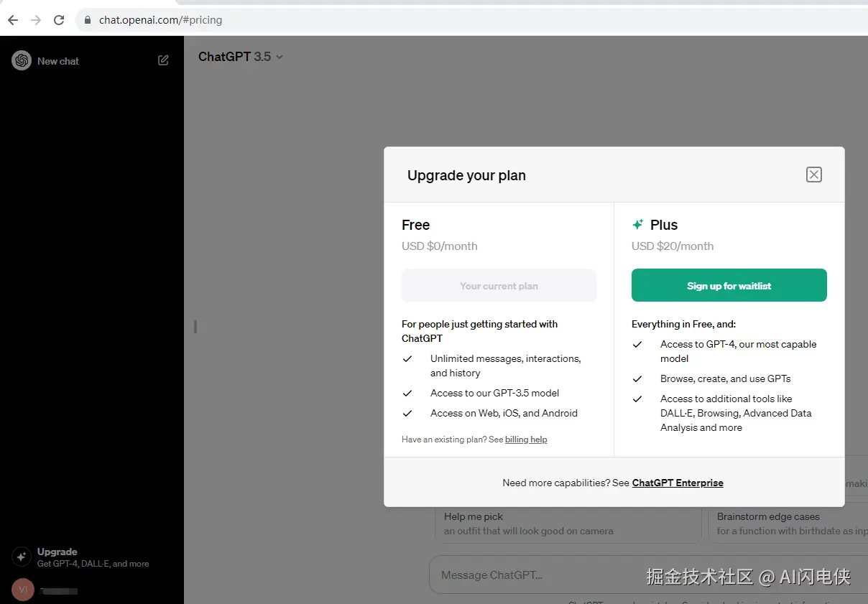Click the sidebar collapse handle
This screenshot has width=868, height=604.
[x=195, y=327]
